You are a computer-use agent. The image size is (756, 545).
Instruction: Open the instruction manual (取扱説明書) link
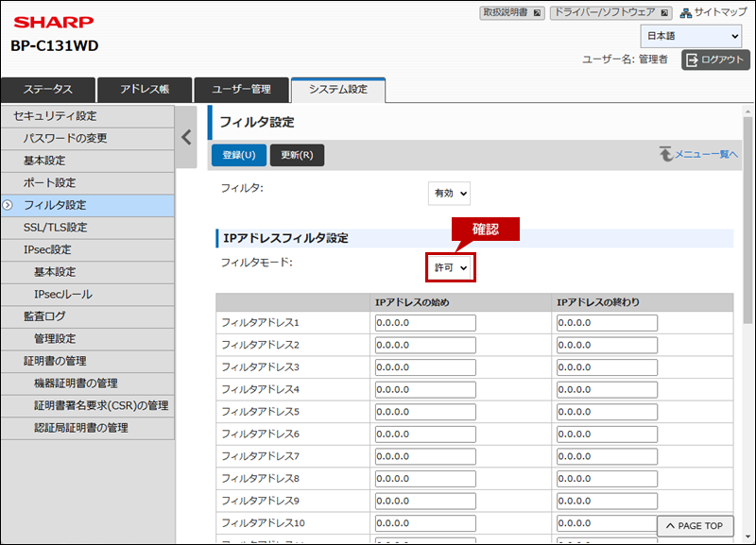coord(512,13)
